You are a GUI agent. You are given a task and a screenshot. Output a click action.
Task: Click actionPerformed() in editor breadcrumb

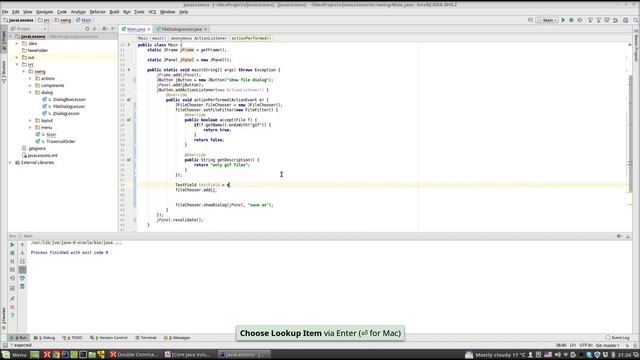point(250,38)
